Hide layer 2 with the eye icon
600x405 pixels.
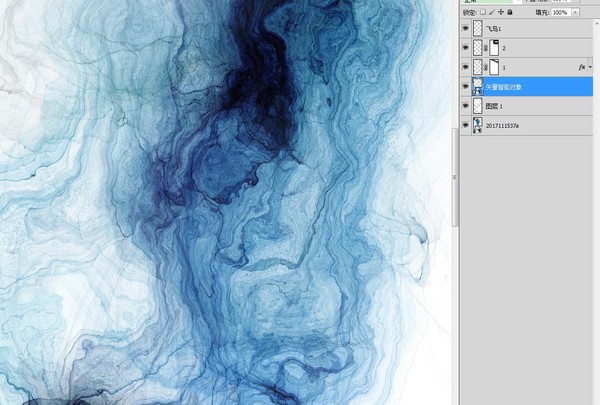(x=466, y=48)
